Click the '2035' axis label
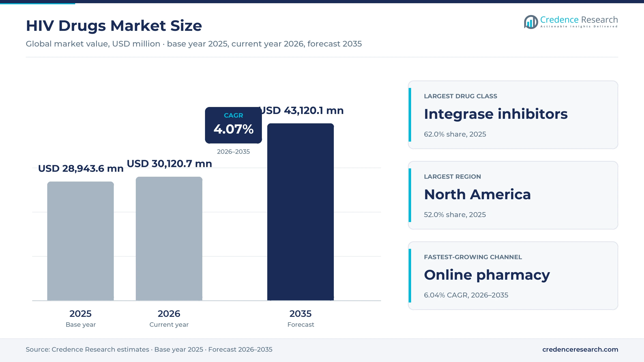Image resolution: width=644 pixels, height=362 pixels. tap(301, 313)
